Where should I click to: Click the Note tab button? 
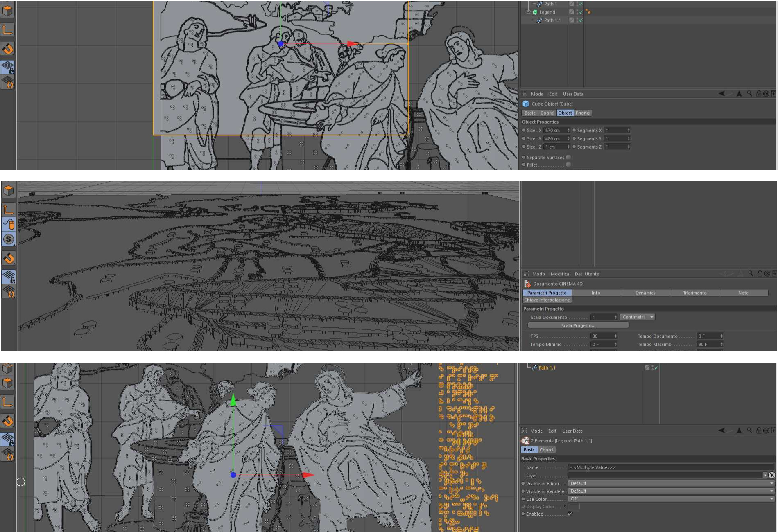744,293
